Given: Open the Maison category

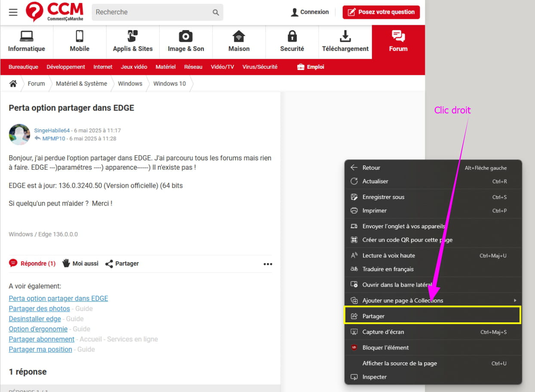Looking at the screenshot, I should 239,42.
